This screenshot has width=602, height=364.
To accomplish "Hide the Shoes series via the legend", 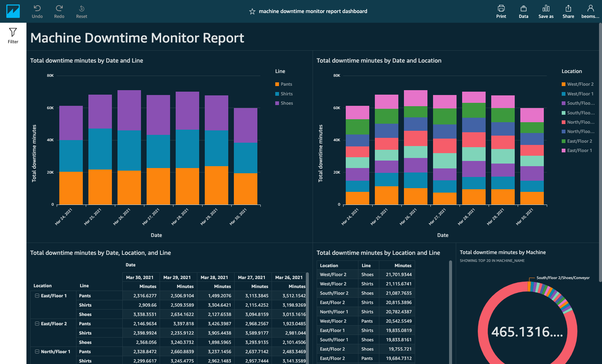I will [286, 103].
